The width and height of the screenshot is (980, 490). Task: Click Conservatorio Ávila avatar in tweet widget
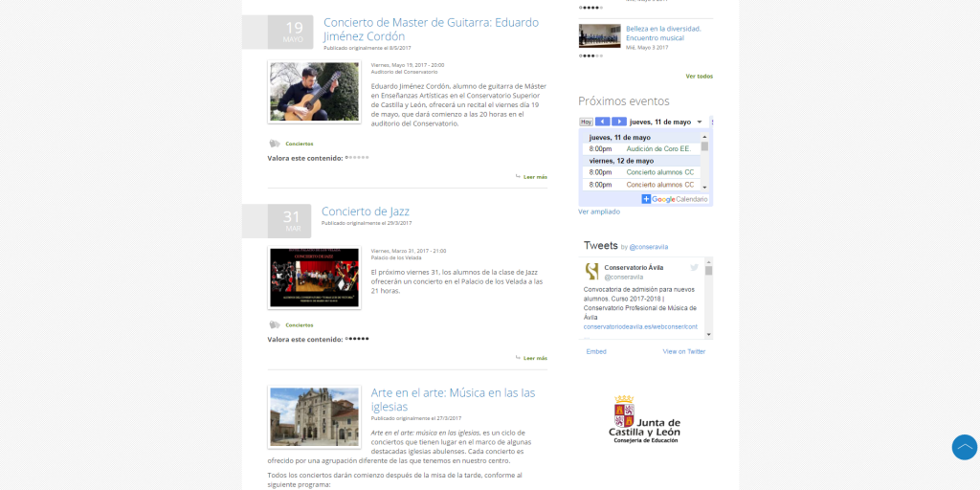[x=592, y=271]
